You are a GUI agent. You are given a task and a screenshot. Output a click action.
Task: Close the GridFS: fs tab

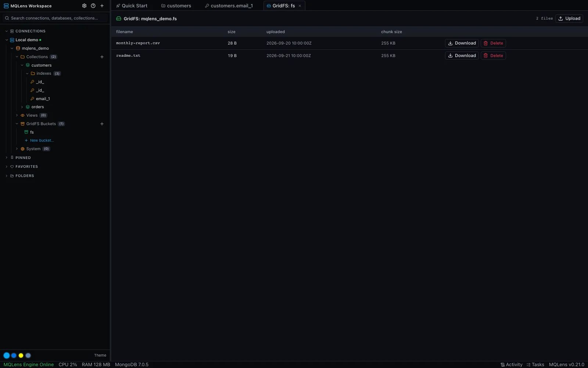300,6
